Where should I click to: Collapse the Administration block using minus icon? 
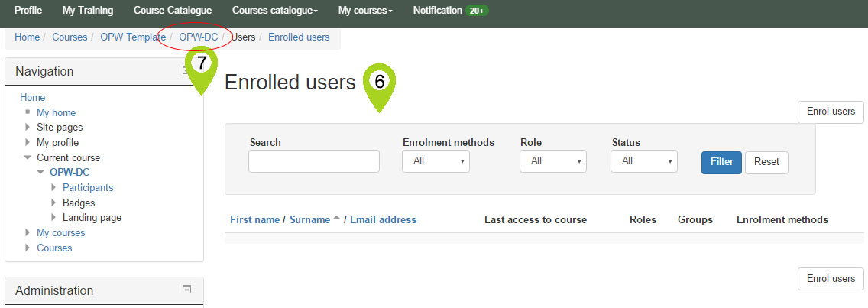click(x=186, y=290)
